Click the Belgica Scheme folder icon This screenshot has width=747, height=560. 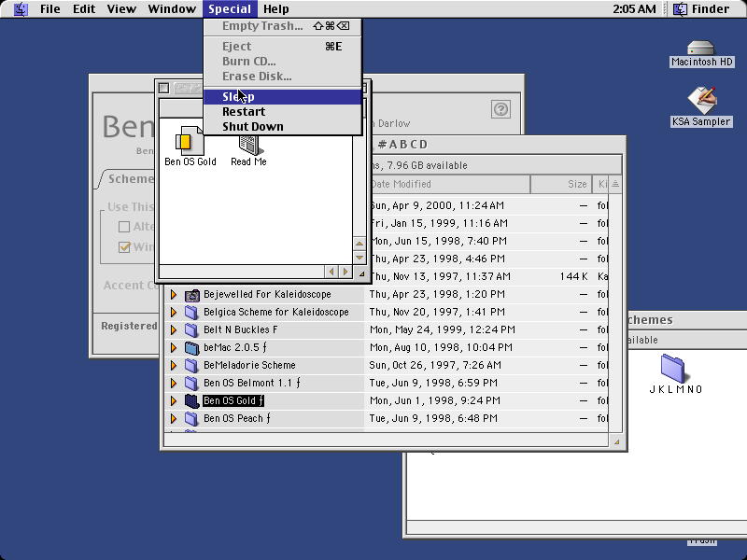click(x=191, y=313)
